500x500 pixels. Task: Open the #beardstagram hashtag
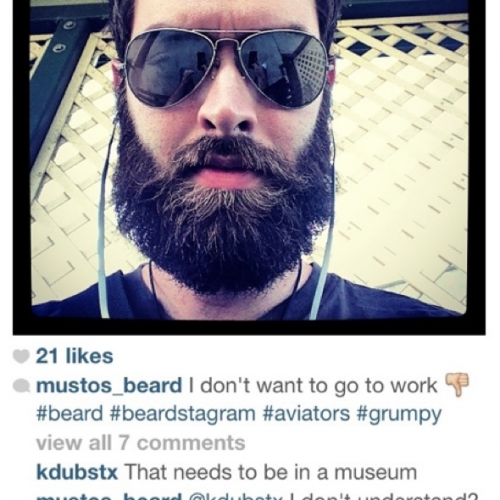182,415
